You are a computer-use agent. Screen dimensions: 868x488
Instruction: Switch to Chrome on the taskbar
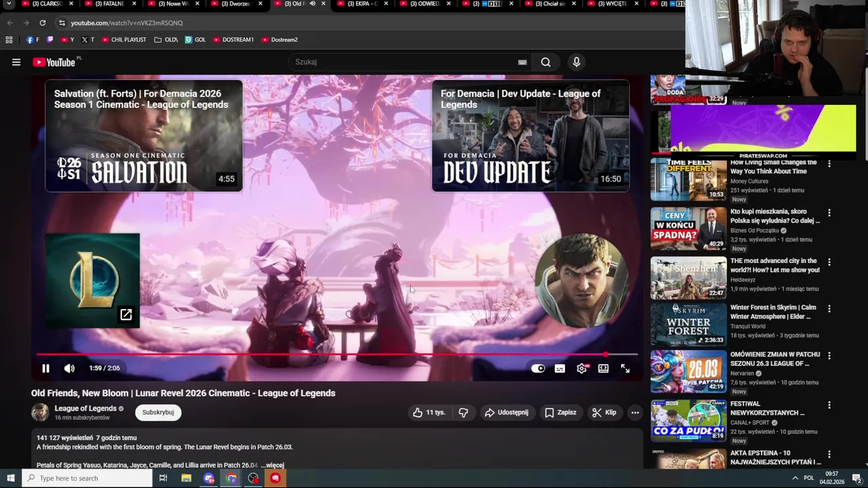click(231, 479)
